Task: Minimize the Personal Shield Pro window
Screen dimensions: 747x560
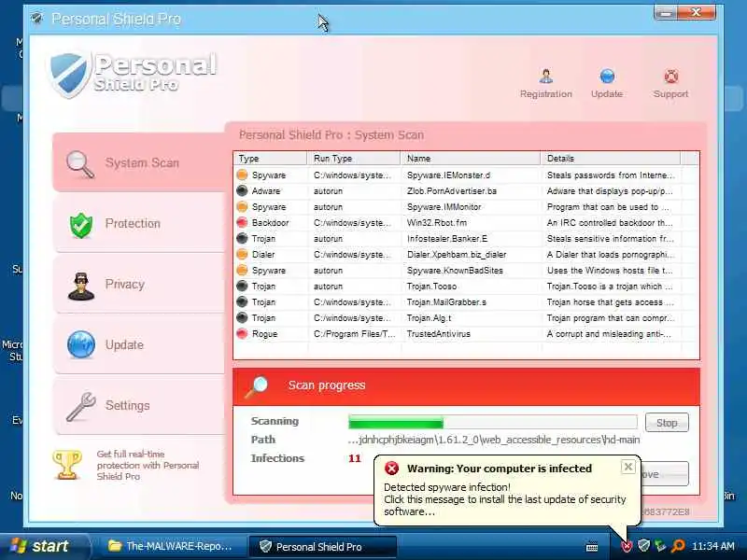Action: pos(666,13)
